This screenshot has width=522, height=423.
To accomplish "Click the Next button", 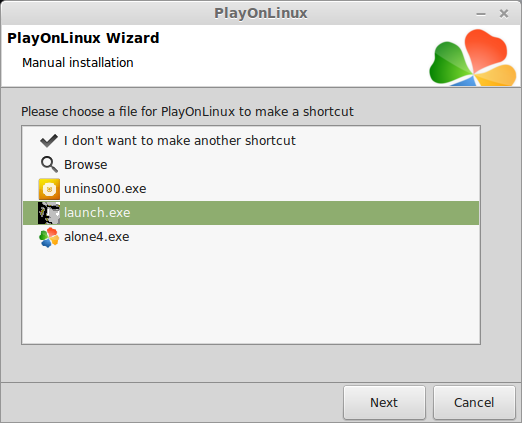I will [x=384, y=402].
